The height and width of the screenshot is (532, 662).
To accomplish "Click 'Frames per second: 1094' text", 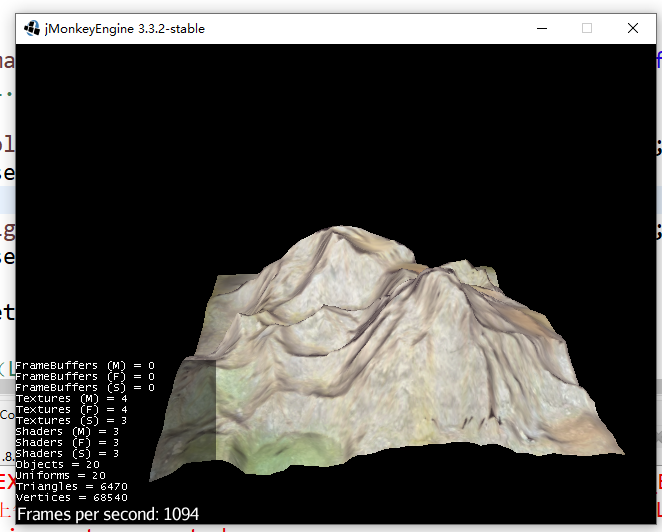I will (x=108, y=514).
